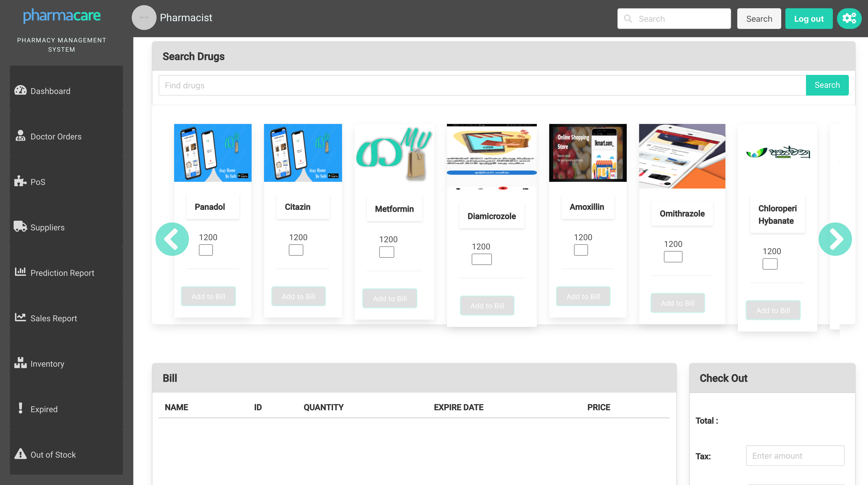
Task: Go to previous drugs with left chevron
Action: [x=172, y=239]
